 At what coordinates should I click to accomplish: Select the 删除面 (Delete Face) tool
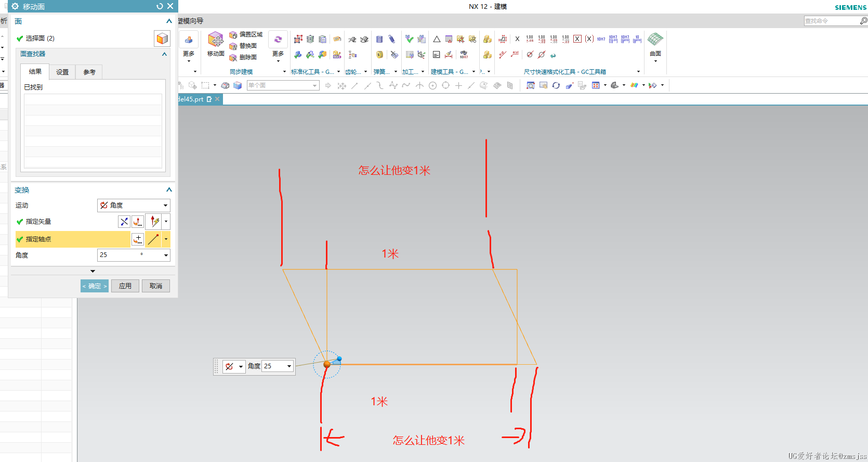pos(243,57)
